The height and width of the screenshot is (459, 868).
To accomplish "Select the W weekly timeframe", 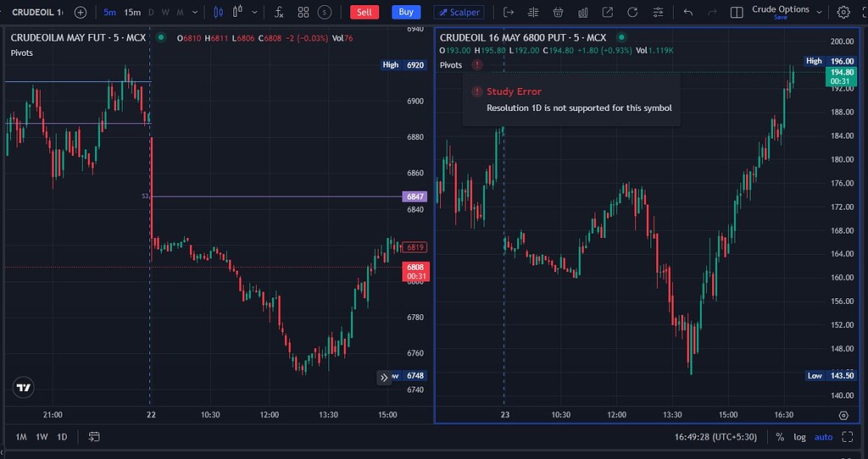I will [x=165, y=12].
